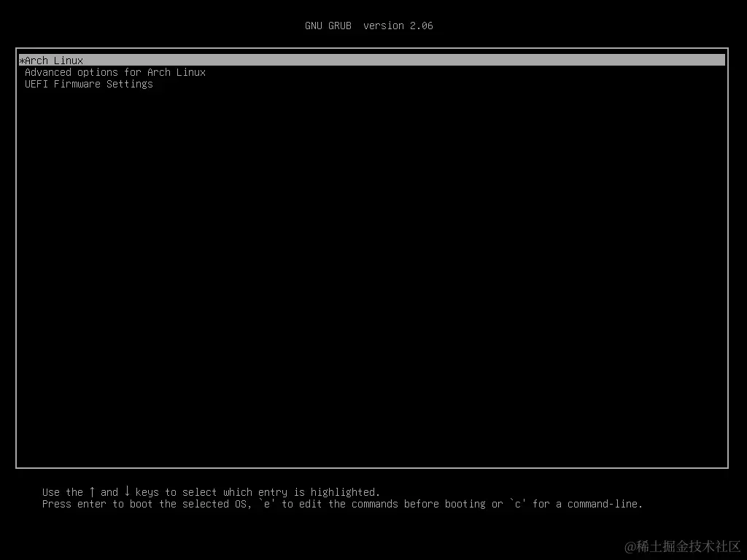Click the 'c' key hint for command-line
The width and height of the screenshot is (747, 560).
pyautogui.click(x=518, y=504)
